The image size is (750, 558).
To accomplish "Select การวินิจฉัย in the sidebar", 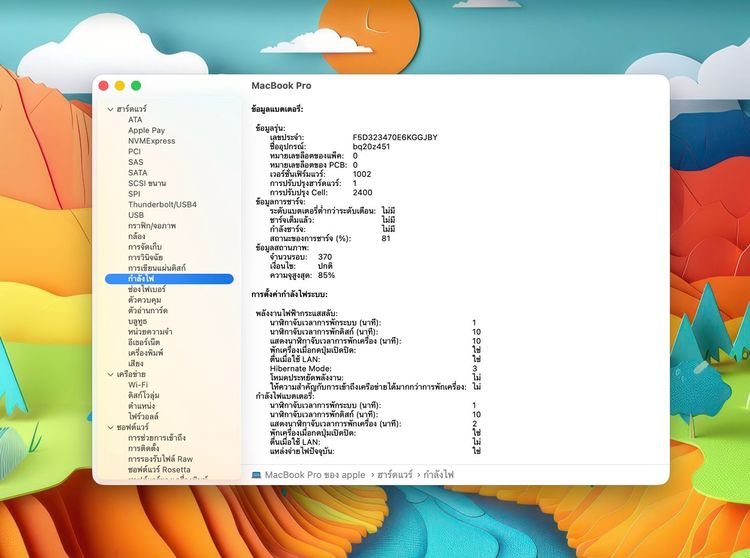I will (x=145, y=257).
